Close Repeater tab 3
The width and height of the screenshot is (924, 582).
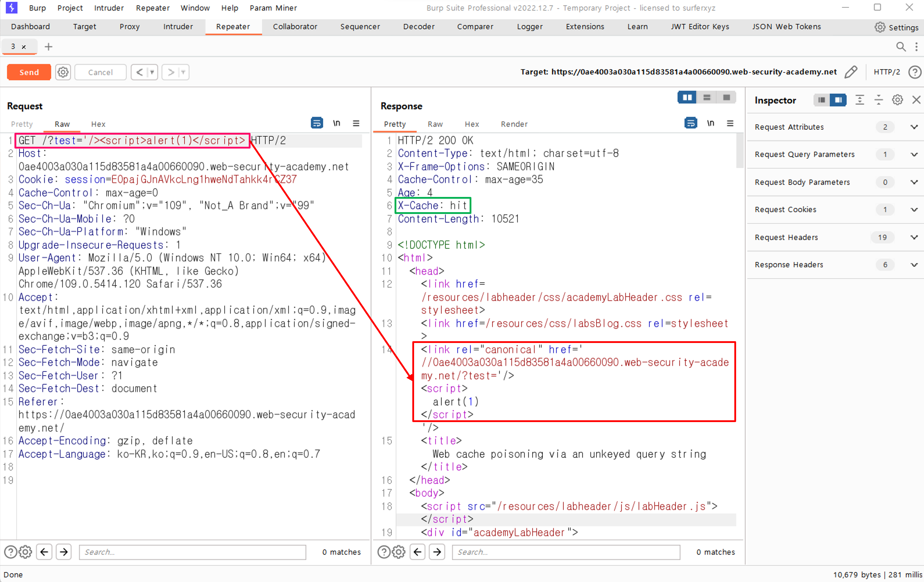pyautogui.click(x=24, y=47)
